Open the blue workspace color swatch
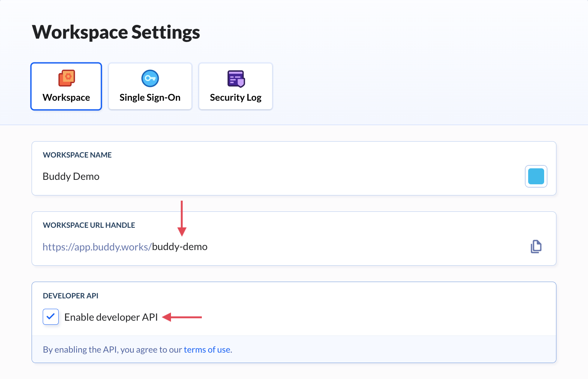The width and height of the screenshot is (588, 379). 536,176
